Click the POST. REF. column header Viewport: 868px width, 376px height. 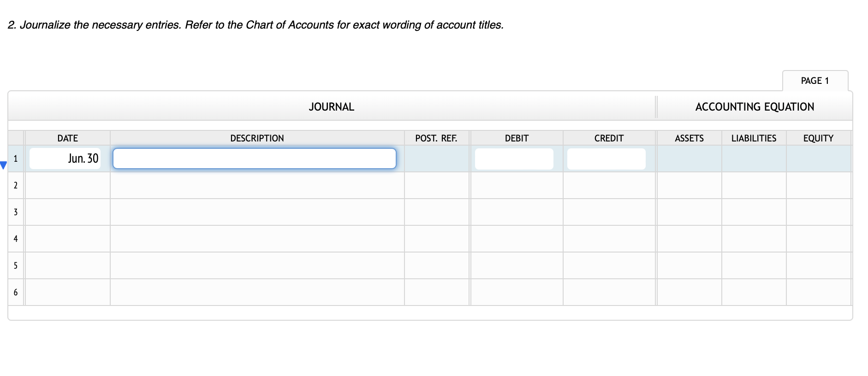436,138
